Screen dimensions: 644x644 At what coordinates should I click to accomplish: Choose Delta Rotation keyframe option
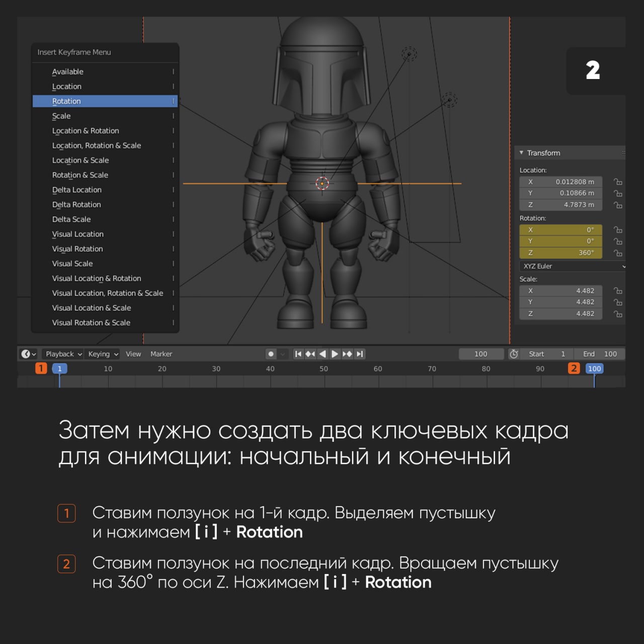coord(105,204)
